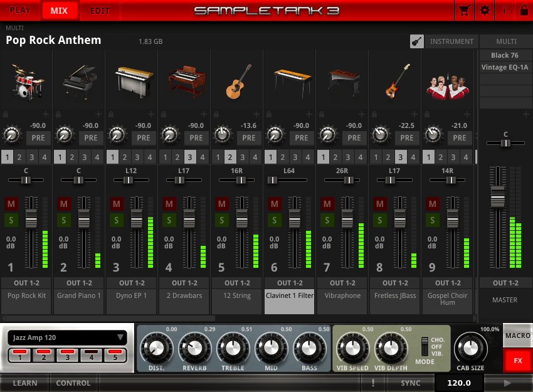Click the play arrow near tempo
The width and height of the screenshot is (533, 392).
coord(507,383)
